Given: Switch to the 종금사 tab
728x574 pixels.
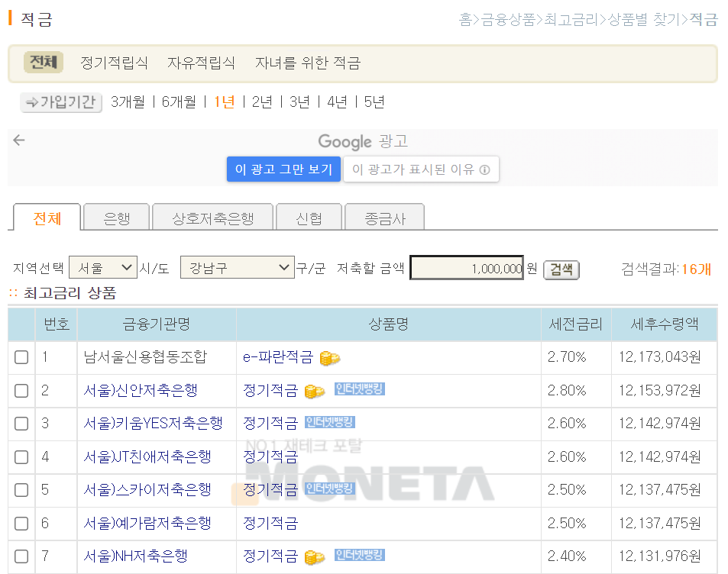Looking at the screenshot, I should [385, 218].
